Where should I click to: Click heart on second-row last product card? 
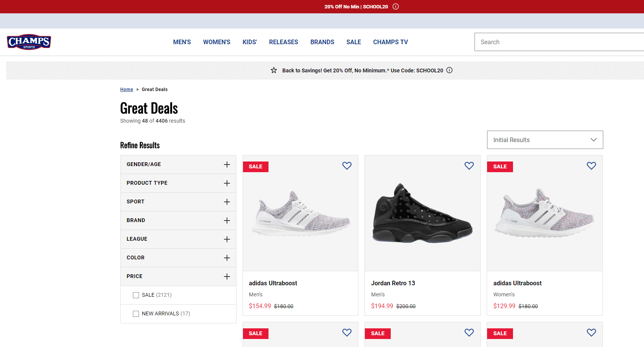tap(591, 333)
